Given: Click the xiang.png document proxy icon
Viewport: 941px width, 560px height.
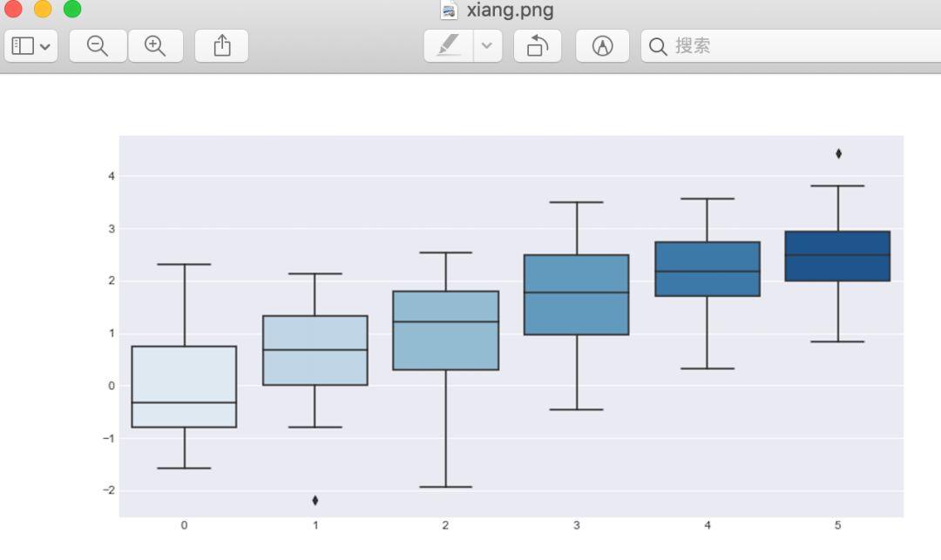Looking at the screenshot, I should (450, 10).
